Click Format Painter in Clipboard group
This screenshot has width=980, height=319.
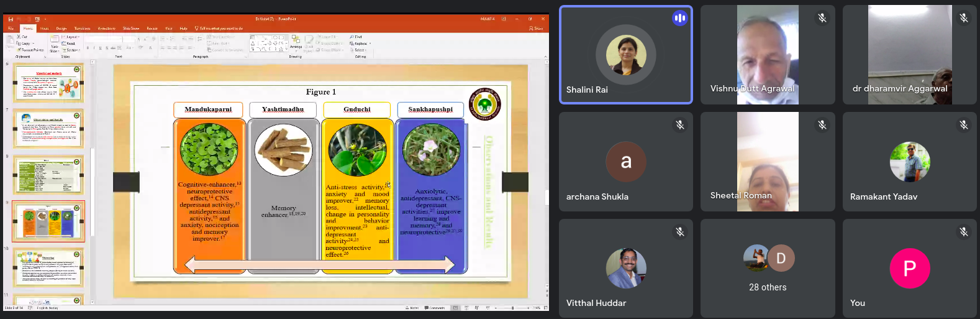(30, 50)
